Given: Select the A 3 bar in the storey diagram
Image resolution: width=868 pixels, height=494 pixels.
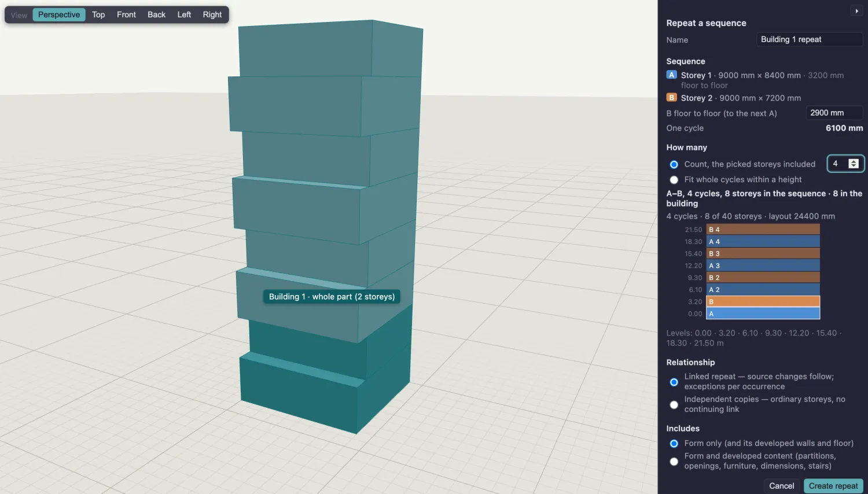Looking at the screenshot, I should 763,266.
